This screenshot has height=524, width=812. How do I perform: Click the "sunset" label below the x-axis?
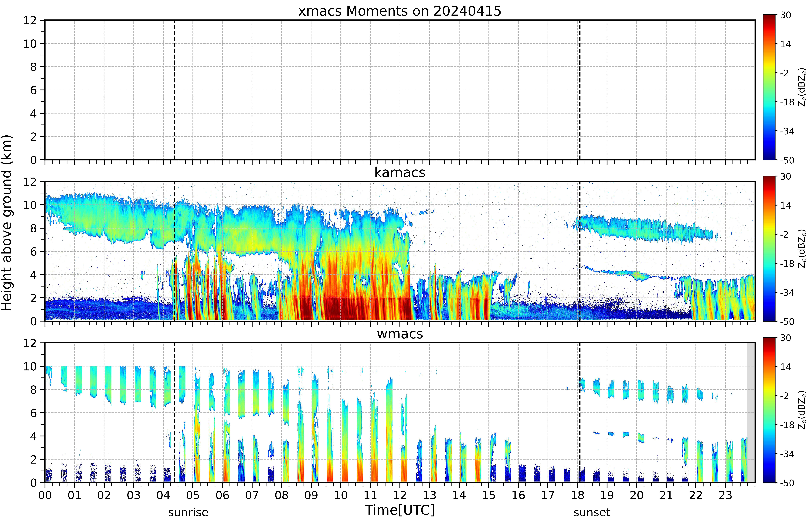tap(592, 512)
